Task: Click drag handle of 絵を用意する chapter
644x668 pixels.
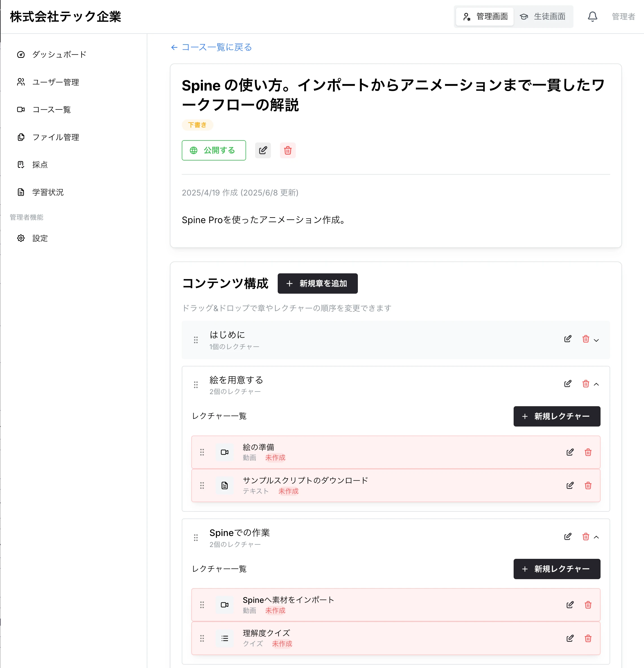Action: (x=196, y=385)
